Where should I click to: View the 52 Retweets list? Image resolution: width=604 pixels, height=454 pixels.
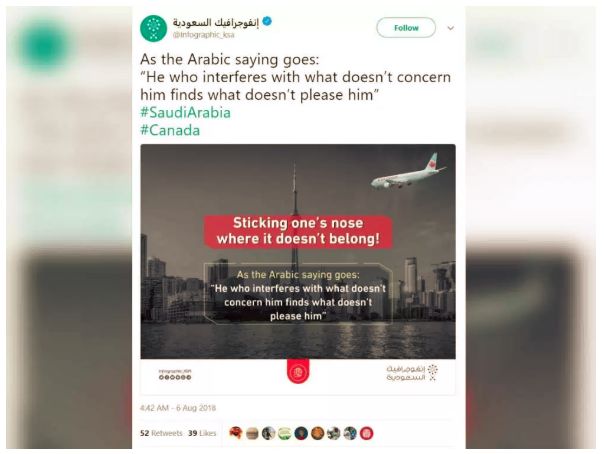(x=161, y=433)
